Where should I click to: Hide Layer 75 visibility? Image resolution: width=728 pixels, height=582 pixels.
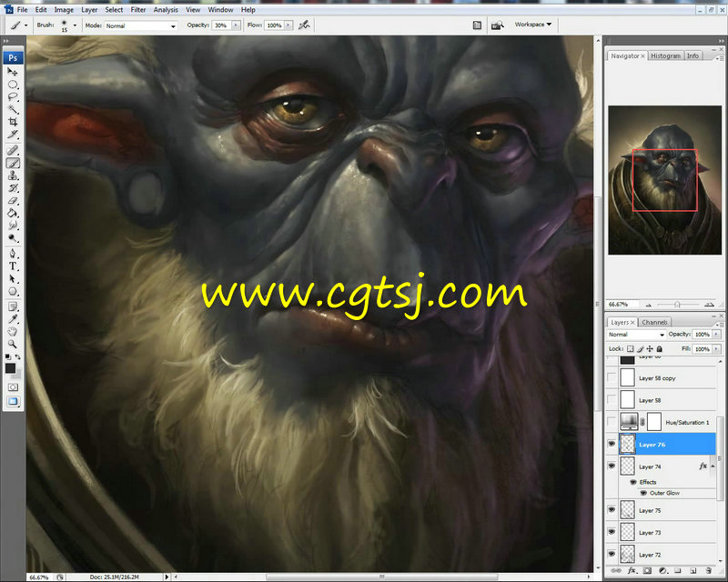click(x=612, y=509)
